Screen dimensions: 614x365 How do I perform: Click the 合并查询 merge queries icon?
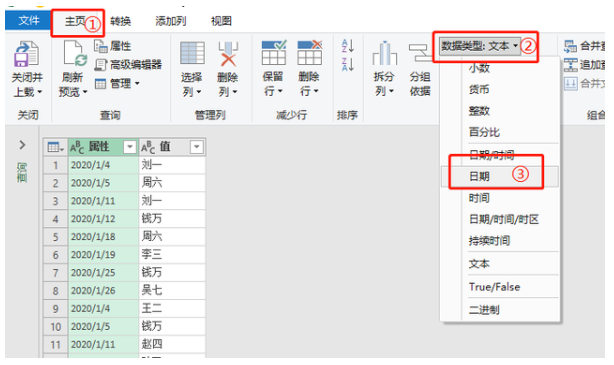[570, 46]
